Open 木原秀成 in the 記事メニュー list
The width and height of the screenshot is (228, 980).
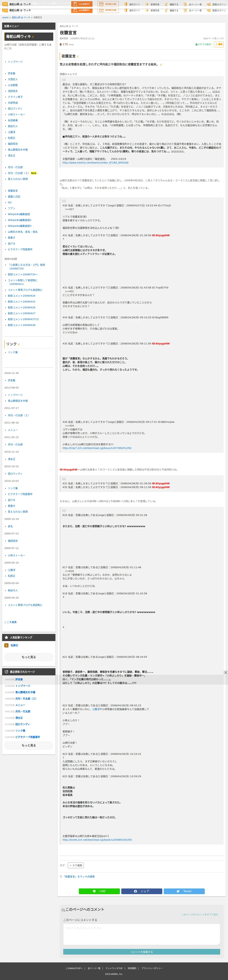click(x=13, y=103)
